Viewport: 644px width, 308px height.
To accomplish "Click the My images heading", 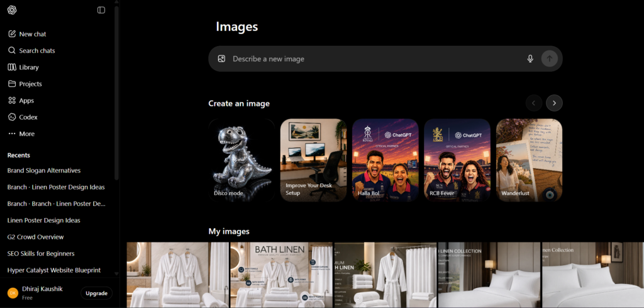I will (x=229, y=231).
